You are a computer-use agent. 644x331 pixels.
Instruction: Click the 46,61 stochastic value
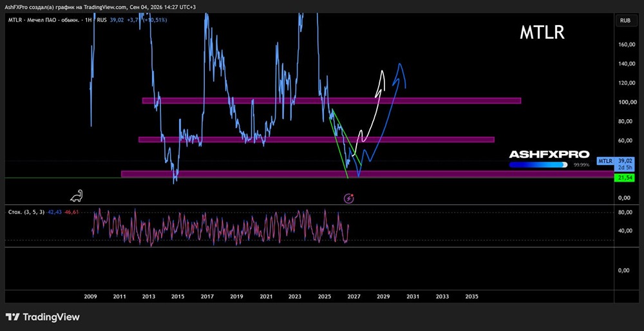pos(71,212)
